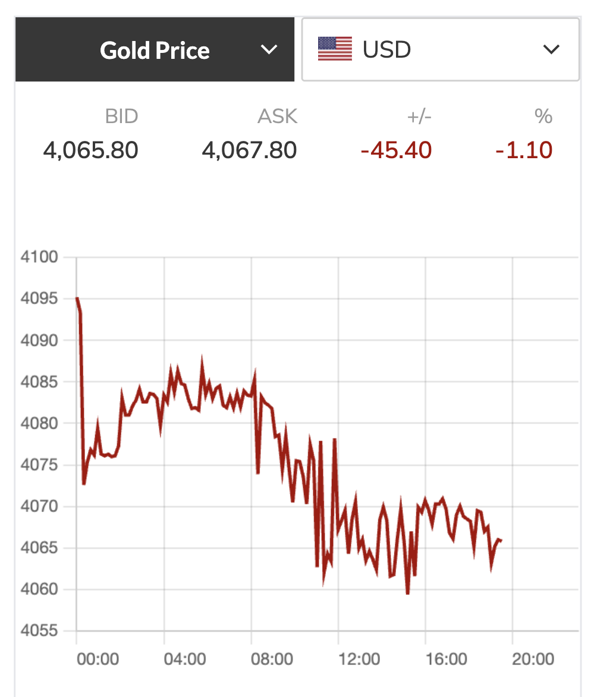The image size is (616, 697).
Task: Click the chart's opening peak near 4095
Action: coord(77,299)
